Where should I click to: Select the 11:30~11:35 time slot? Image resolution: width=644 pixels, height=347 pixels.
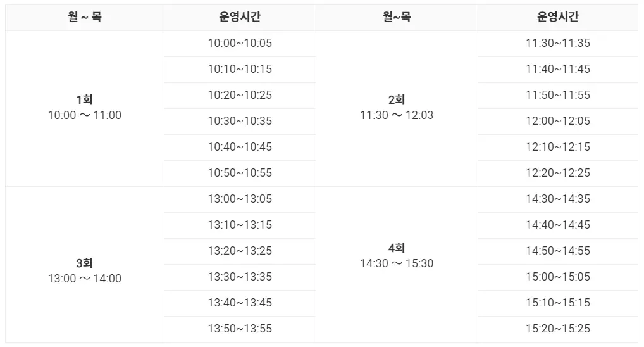(x=558, y=44)
